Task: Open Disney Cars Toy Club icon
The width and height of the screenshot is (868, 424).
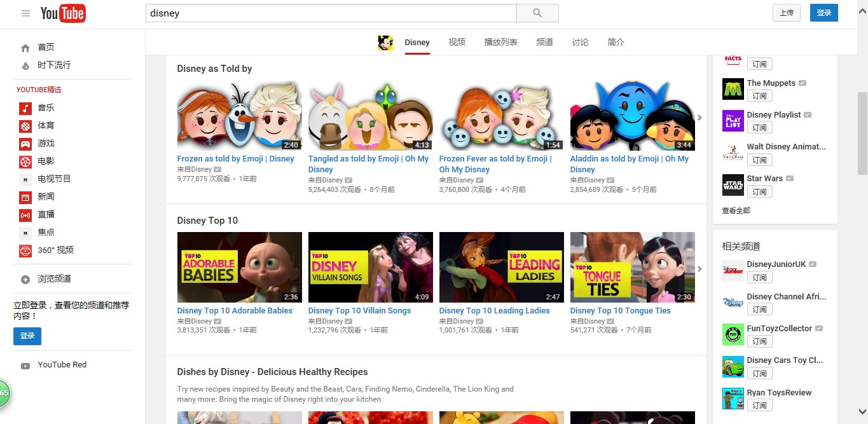Action: 733,367
